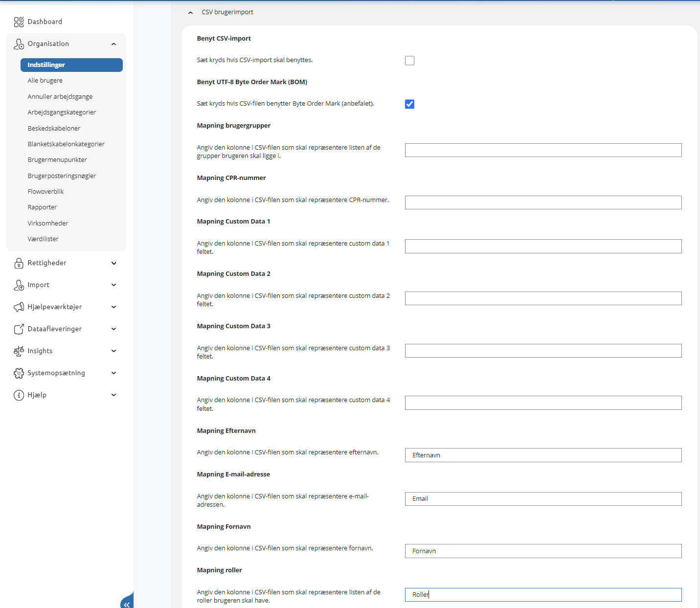The image size is (700, 608).
Task: Go to Arbejdsgangskategorier
Action: (x=62, y=113)
